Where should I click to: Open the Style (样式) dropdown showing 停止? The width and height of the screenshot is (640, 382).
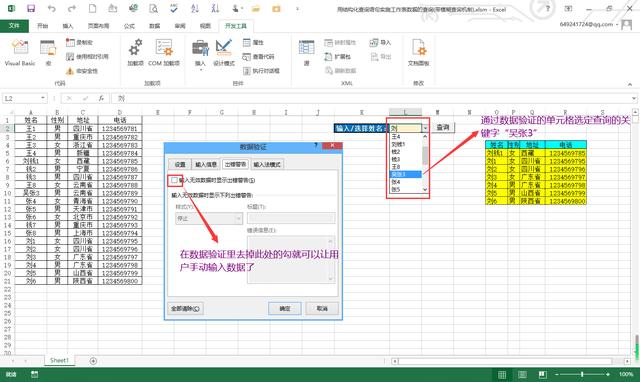coord(209,219)
